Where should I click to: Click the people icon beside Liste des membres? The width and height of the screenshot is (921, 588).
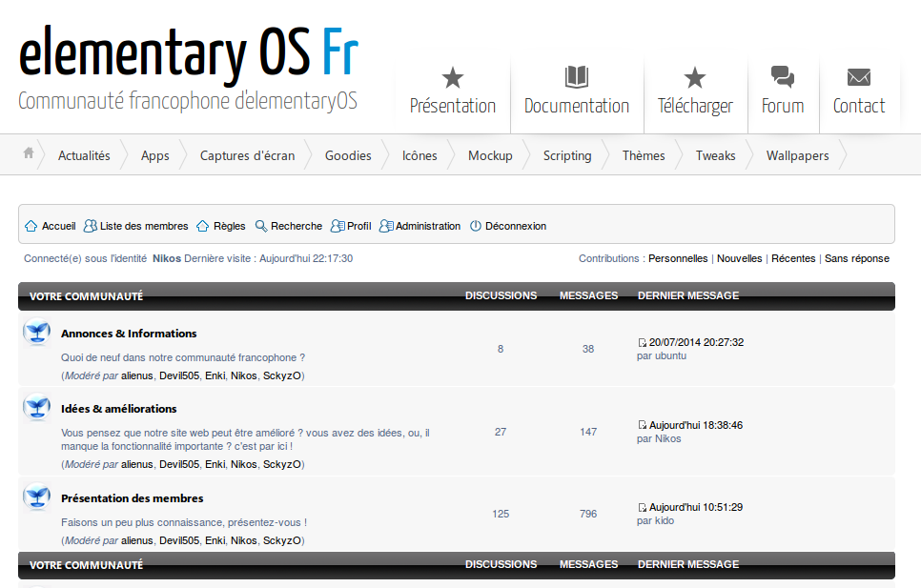[x=91, y=226]
